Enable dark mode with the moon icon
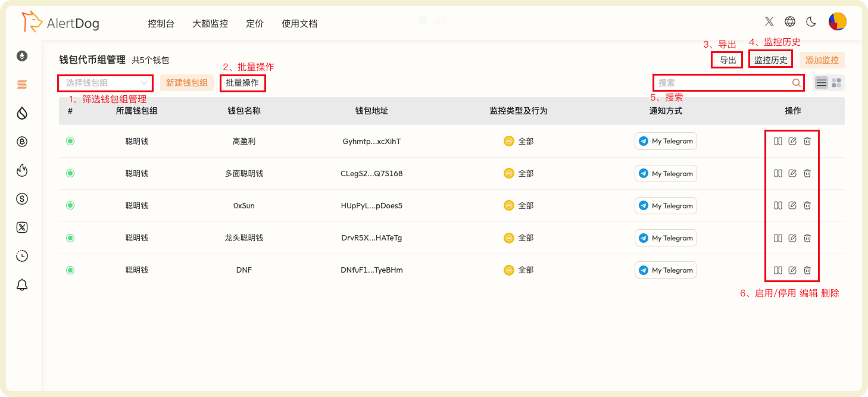Viewport: 868px width, 397px height. tap(811, 21)
